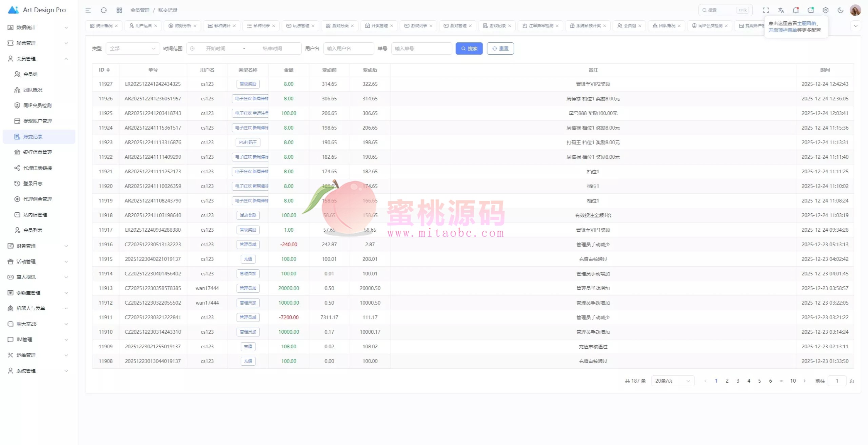Open the 类型 dropdown showing 全部
The image size is (868, 445).
coord(133,49)
